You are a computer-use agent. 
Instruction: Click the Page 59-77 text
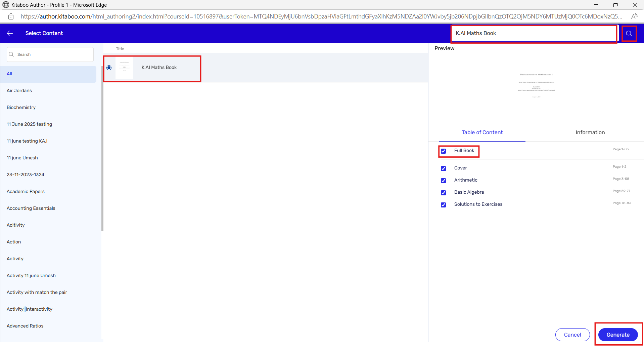click(621, 191)
